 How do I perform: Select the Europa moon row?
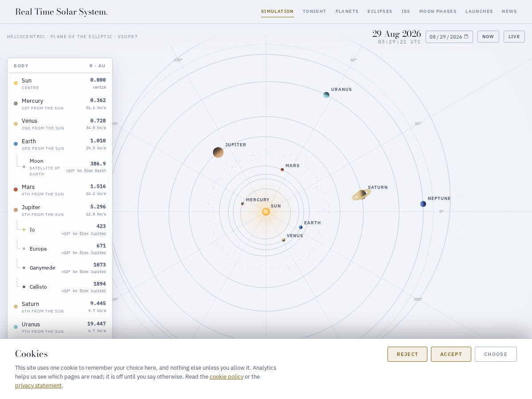tap(60, 249)
